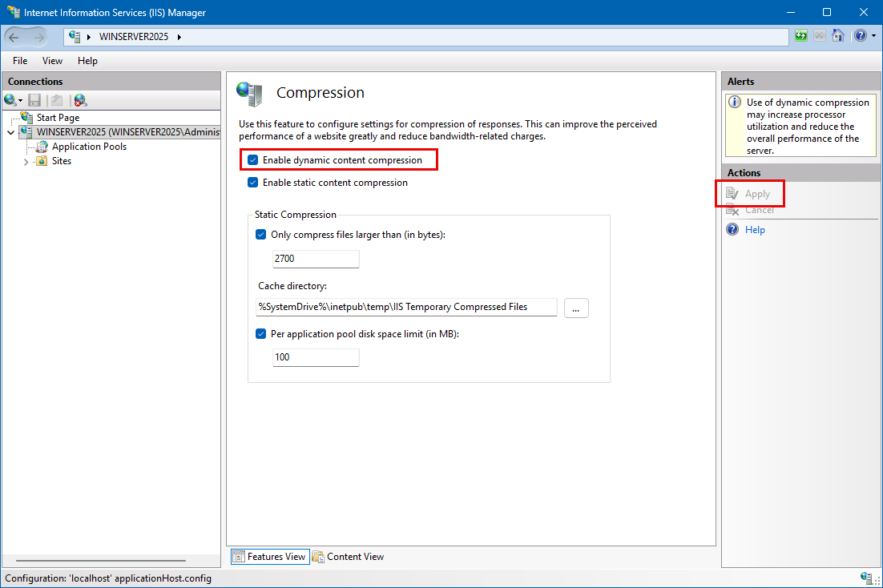Viewport: 883px width, 588px height.
Task: Select the Application Pools node icon
Action: [x=42, y=147]
